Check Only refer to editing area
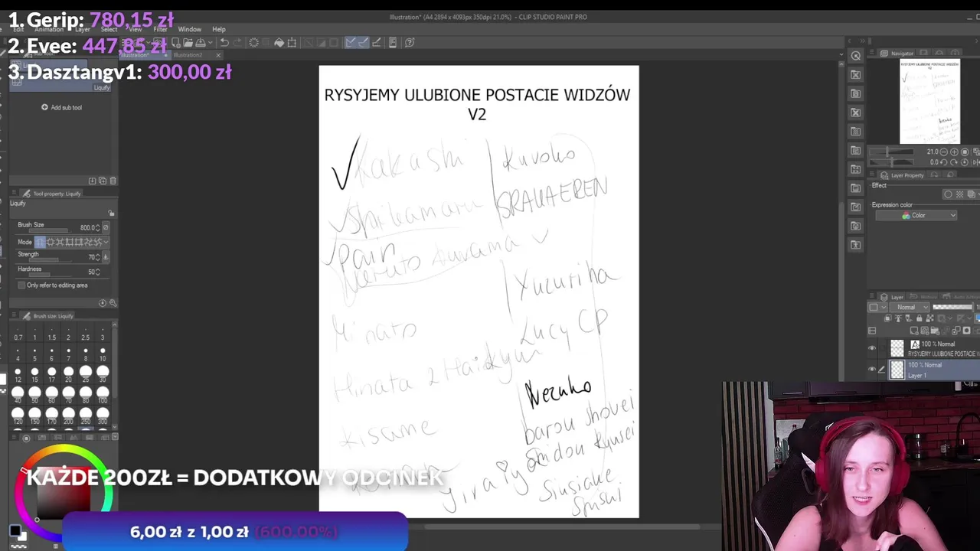 click(x=22, y=285)
